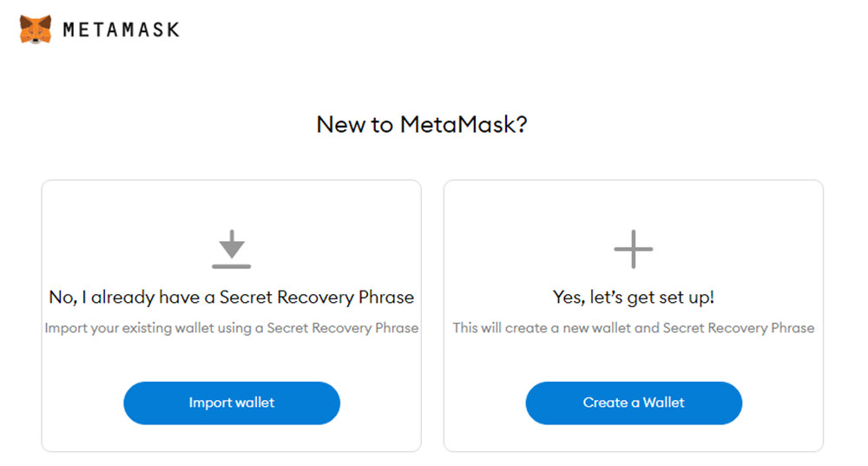Click the question mark in the main heading
Viewport: 868px width, 466px height.
point(522,124)
